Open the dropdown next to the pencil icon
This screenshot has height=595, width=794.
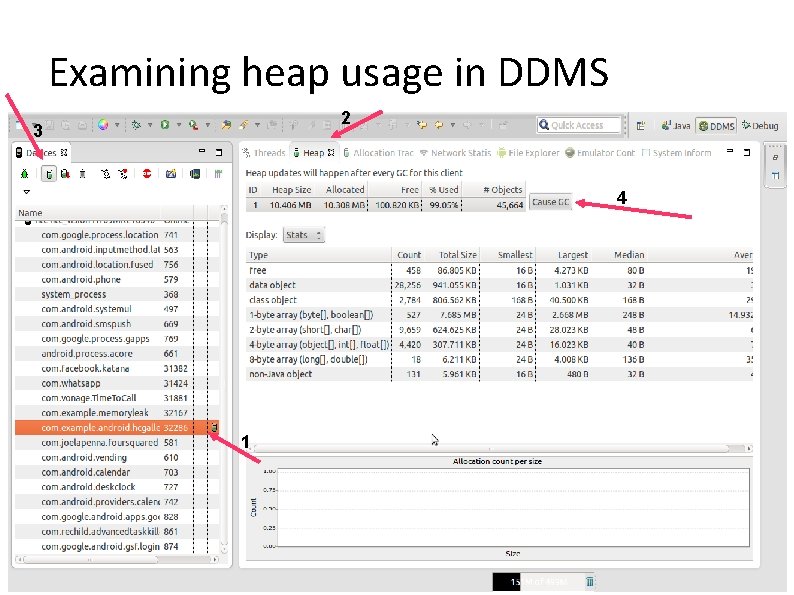tap(257, 125)
